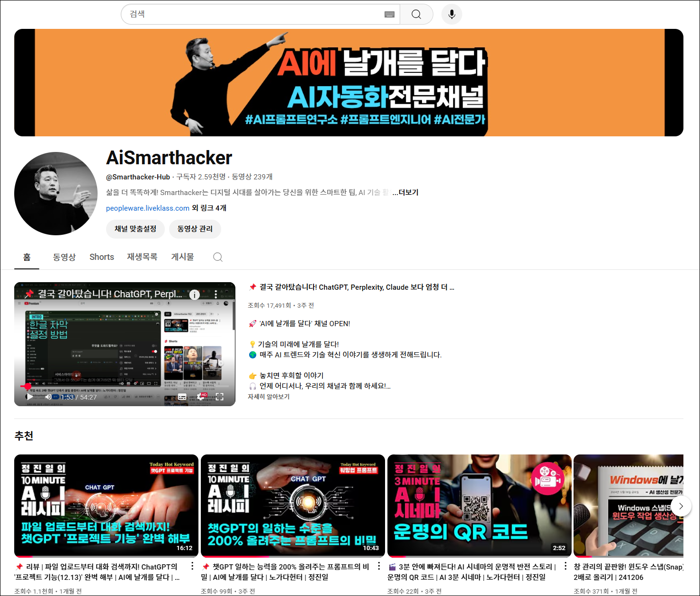Expand channel description with ...더보기
This screenshot has width=700, height=596.
point(405,192)
